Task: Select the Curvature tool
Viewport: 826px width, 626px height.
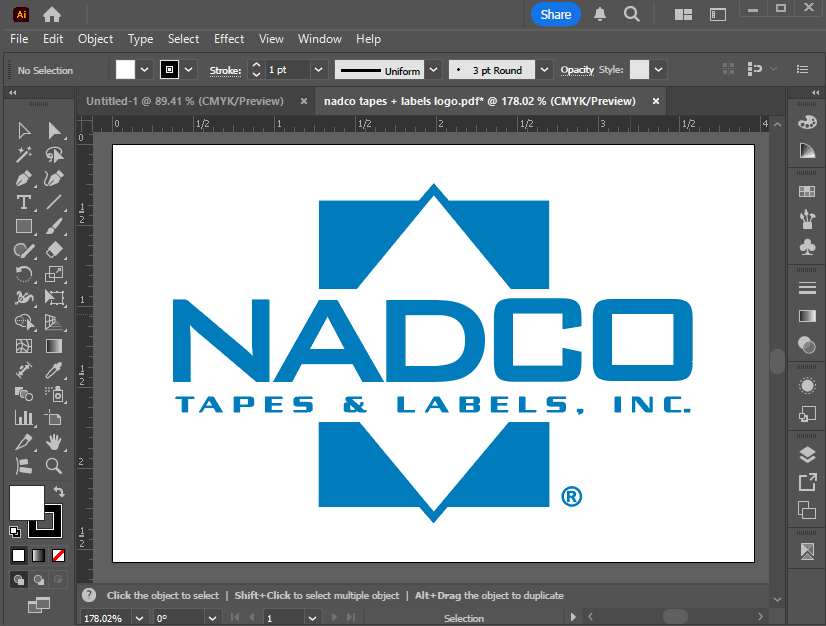Action: [54, 179]
